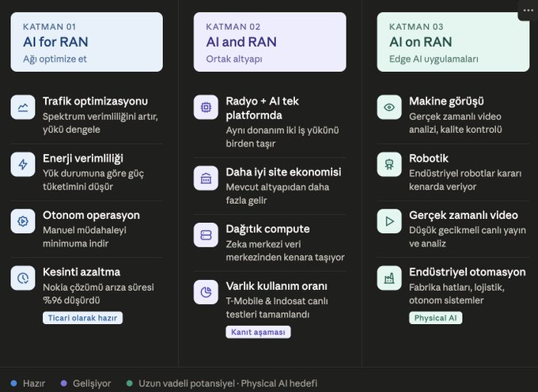The height and width of the screenshot is (392, 538).
Task: Click the Aynı donanım iki iş yükünü description
Action: click(282, 137)
